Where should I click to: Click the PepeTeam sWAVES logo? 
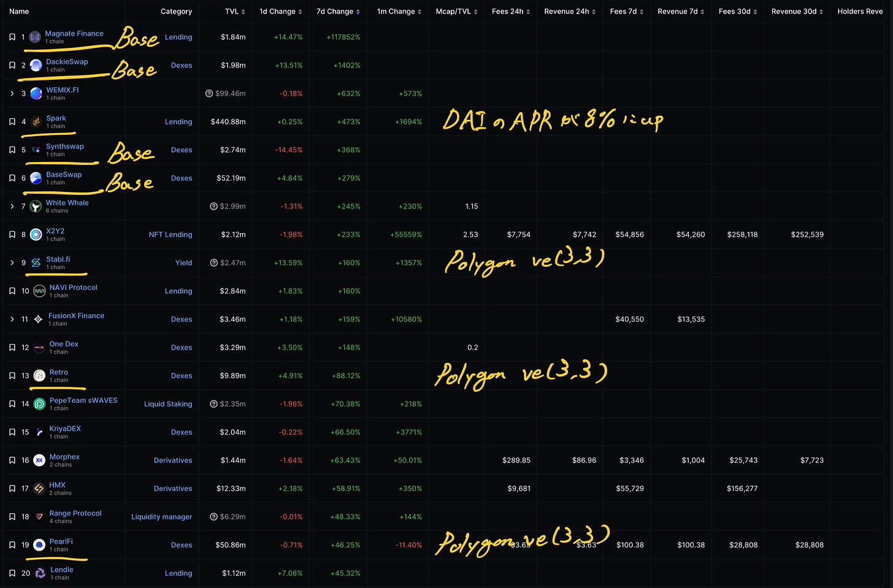pos(39,404)
